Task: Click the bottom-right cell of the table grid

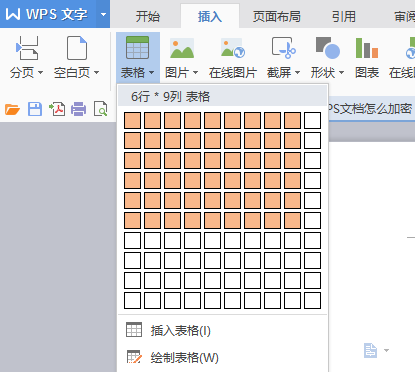Action: point(313,301)
